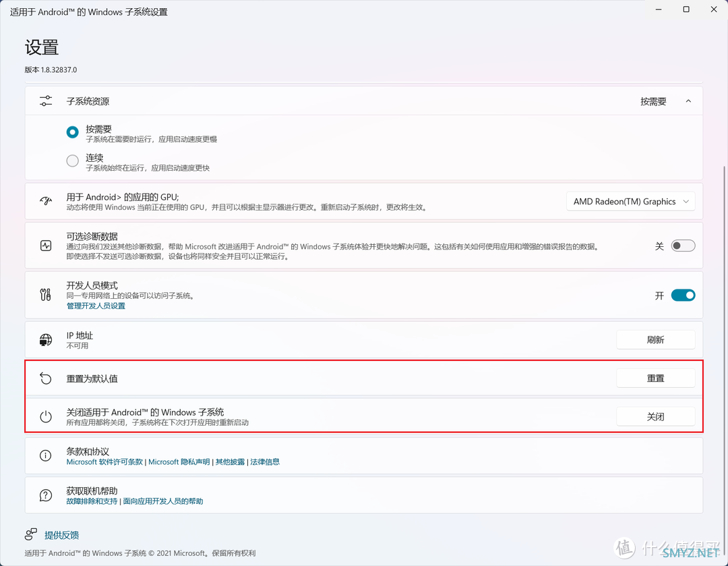
Task: Click the subsystem resources sliders icon
Action: tap(46, 101)
